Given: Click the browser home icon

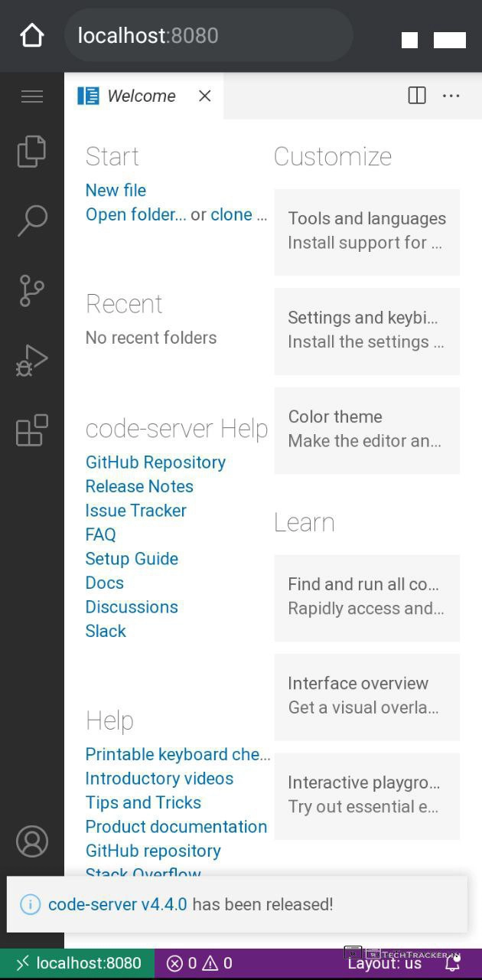Looking at the screenshot, I should [32, 35].
